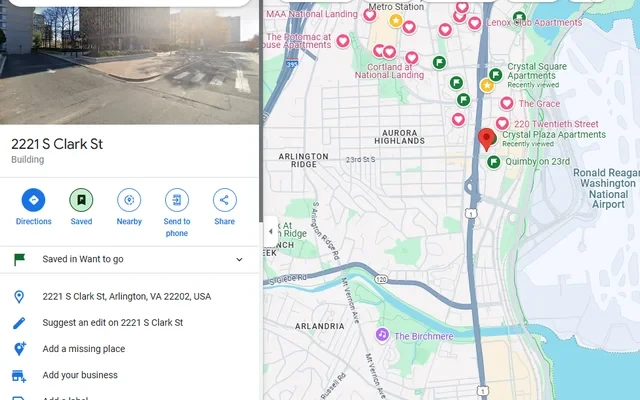The width and height of the screenshot is (640, 400).
Task: Add a missing place link
Action: (x=84, y=349)
